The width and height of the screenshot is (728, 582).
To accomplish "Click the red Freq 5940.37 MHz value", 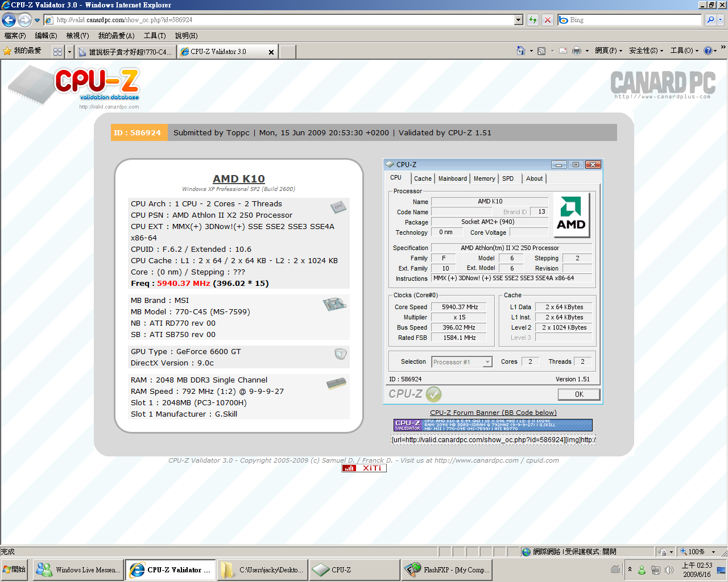I will tap(184, 283).
